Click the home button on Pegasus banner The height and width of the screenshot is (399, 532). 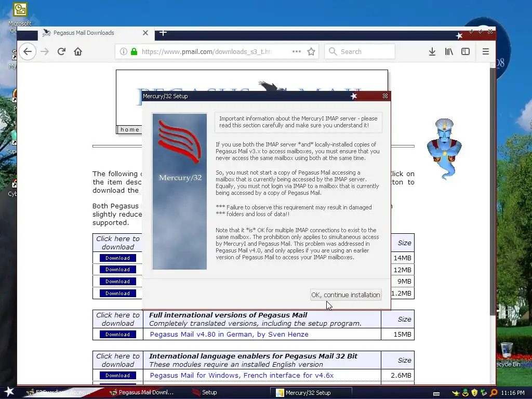click(129, 129)
